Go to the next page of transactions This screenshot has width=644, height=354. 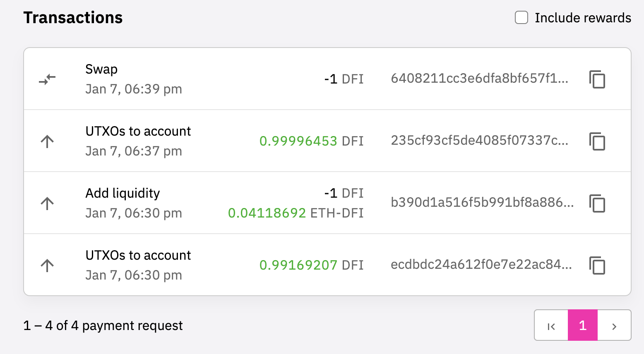coord(614,325)
